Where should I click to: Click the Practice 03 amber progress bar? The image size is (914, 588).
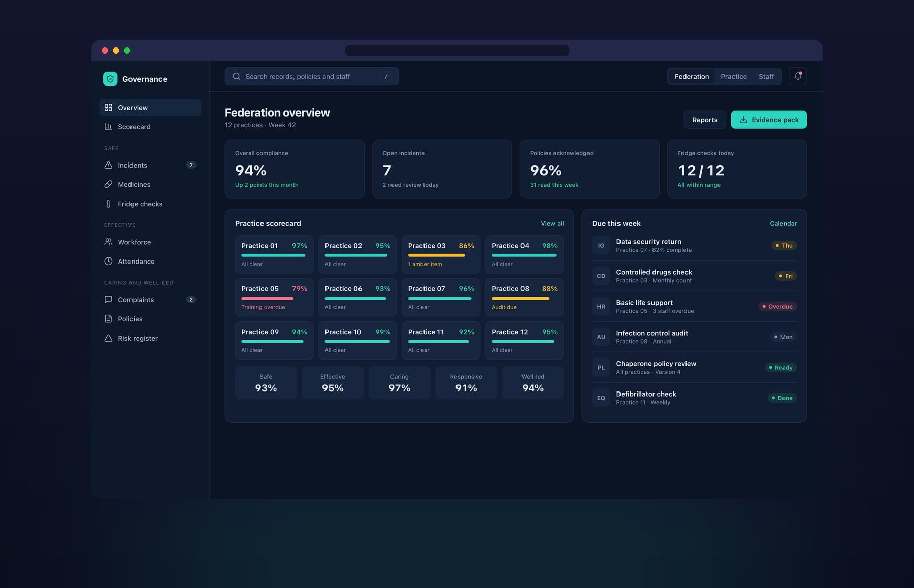click(437, 255)
